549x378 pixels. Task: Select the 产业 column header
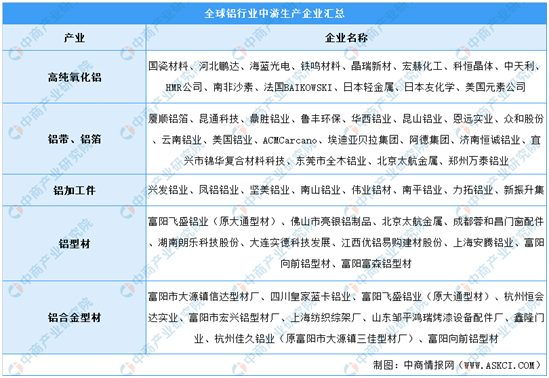point(74,37)
